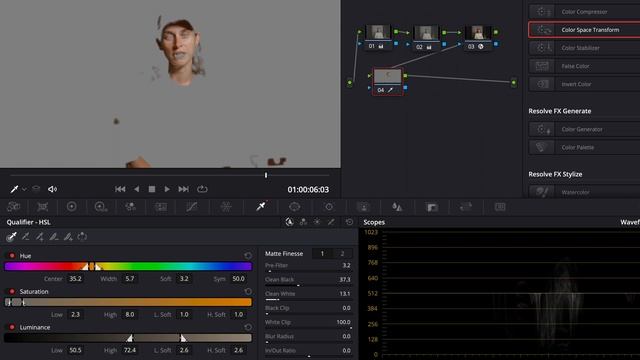
Task: Select the Invert Color effect
Action: pyautogui.click(x=584, y=84)
